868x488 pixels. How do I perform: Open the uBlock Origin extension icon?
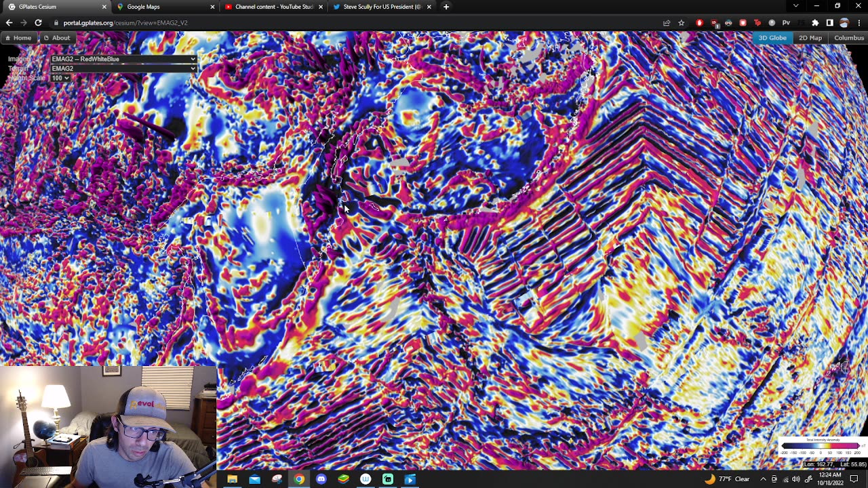pyautogui.click(x=714, y=23)
